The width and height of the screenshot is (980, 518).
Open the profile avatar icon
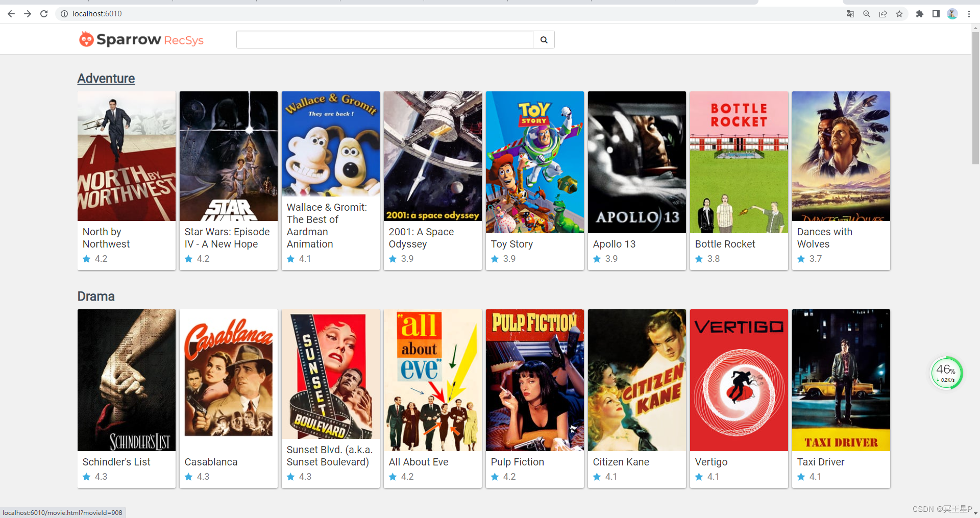pos(952,14)
